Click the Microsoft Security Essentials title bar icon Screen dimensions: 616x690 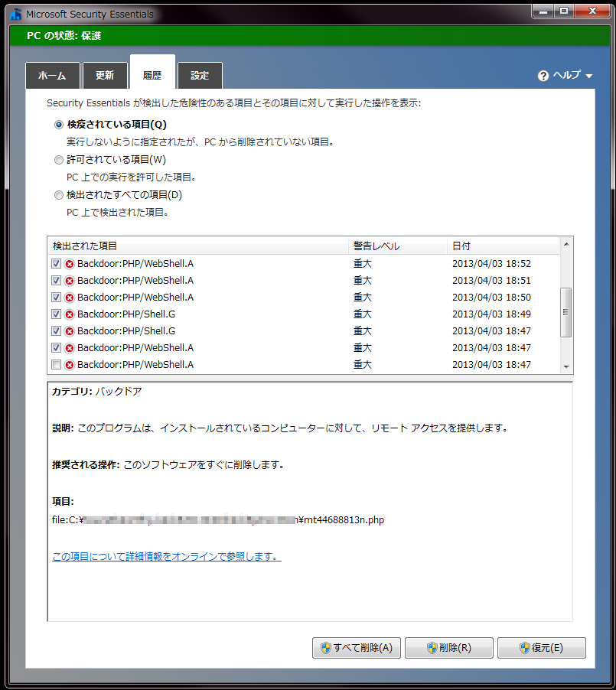point(16,14)
